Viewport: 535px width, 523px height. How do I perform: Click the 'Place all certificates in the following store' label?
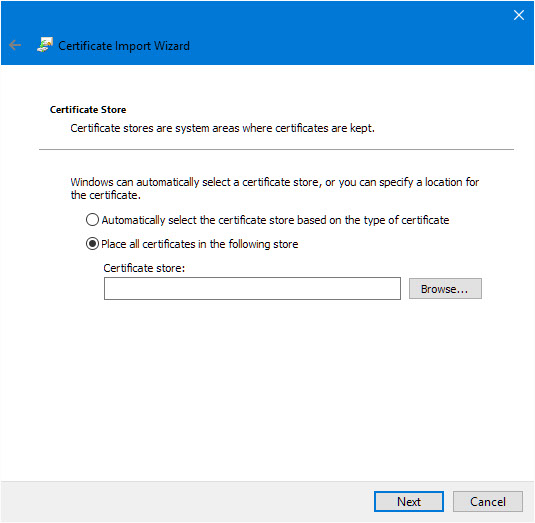[200, 244]
